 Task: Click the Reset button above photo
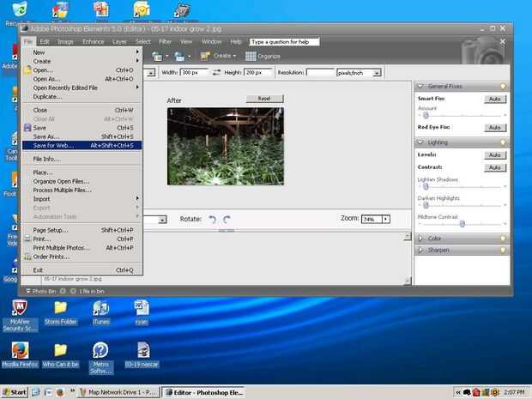264,99
